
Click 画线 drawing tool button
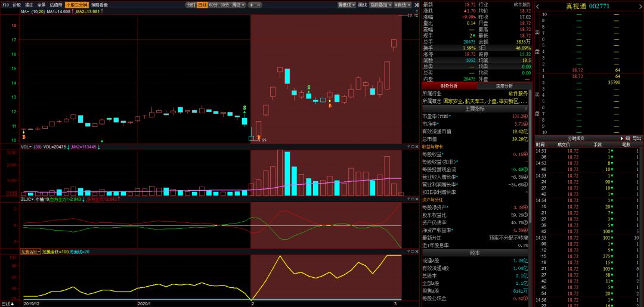click(363, 5)
